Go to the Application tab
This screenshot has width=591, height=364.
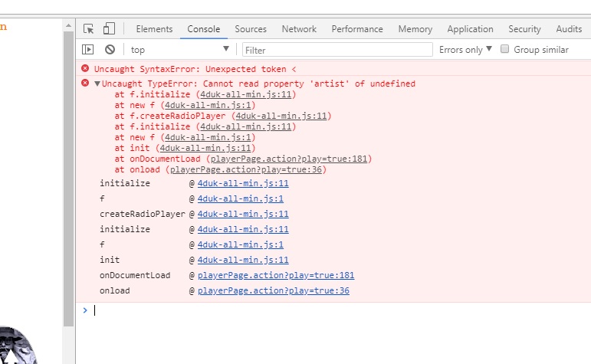click(470, 29)
